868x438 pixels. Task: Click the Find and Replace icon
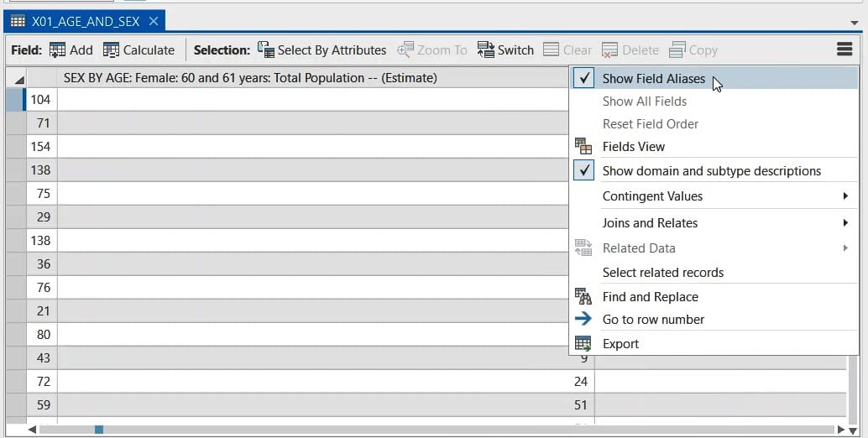(x=583, y=296)
